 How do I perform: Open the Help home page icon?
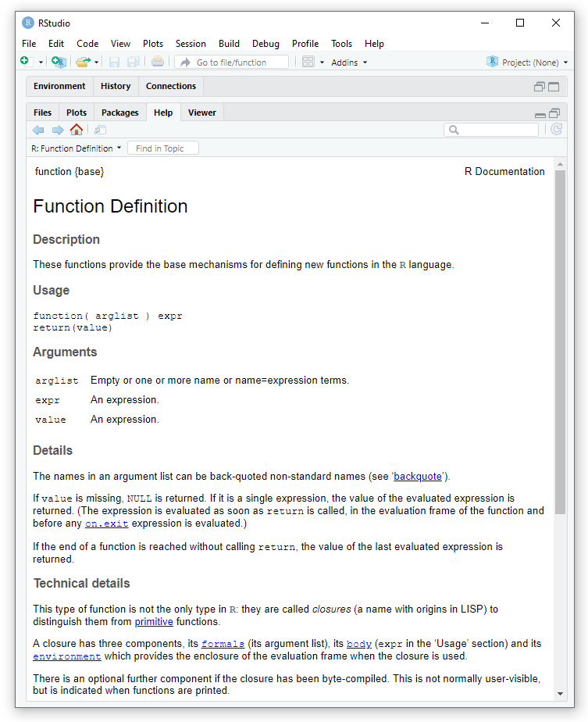[77, 130]
